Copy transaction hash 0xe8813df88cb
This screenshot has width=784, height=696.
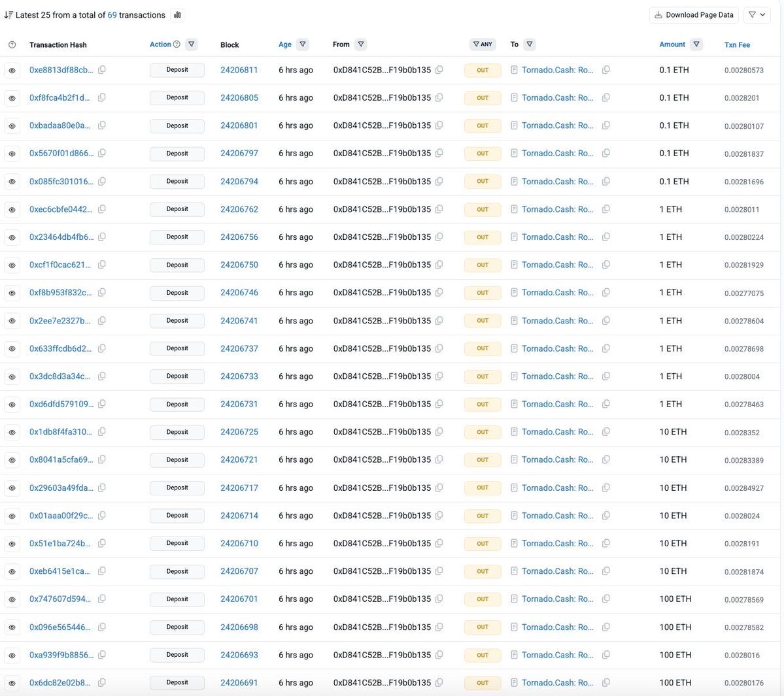[x=102, y=70]
